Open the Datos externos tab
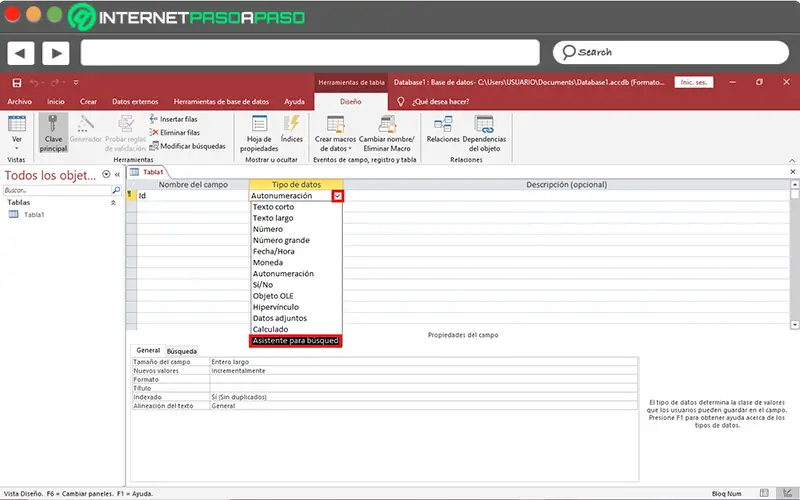This screenshot has width=800, height=500. click(x=135, y=102)
